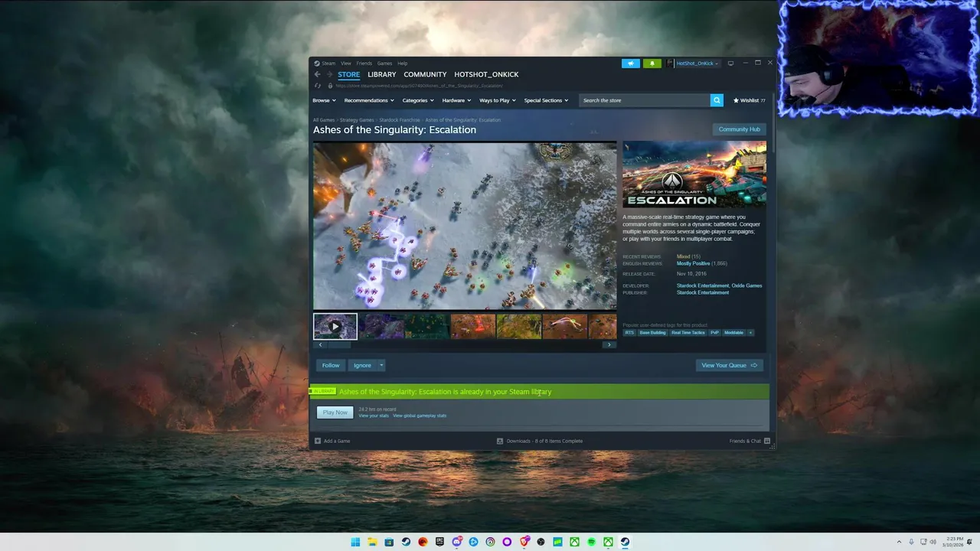Viewport: 980px width, 551px height.
Task: Expand the Special Sections dropdown
Action: coord(546,100)
